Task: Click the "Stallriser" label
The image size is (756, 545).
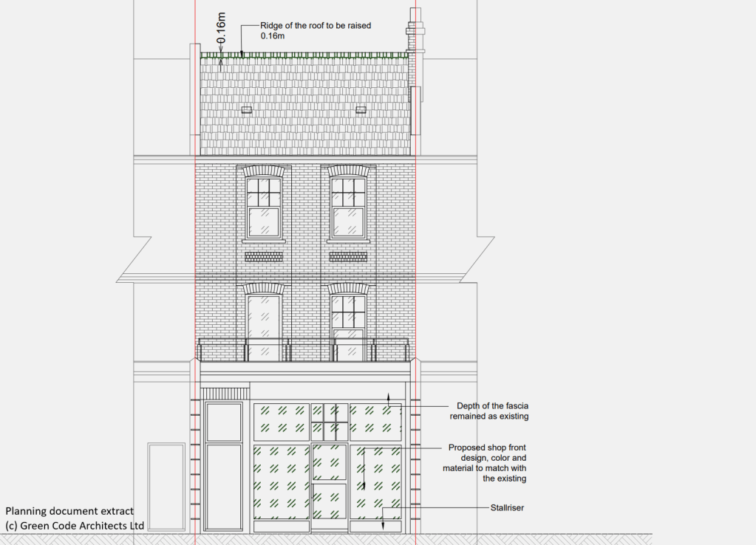Action: pyautogui.click(x=506, y=507)
